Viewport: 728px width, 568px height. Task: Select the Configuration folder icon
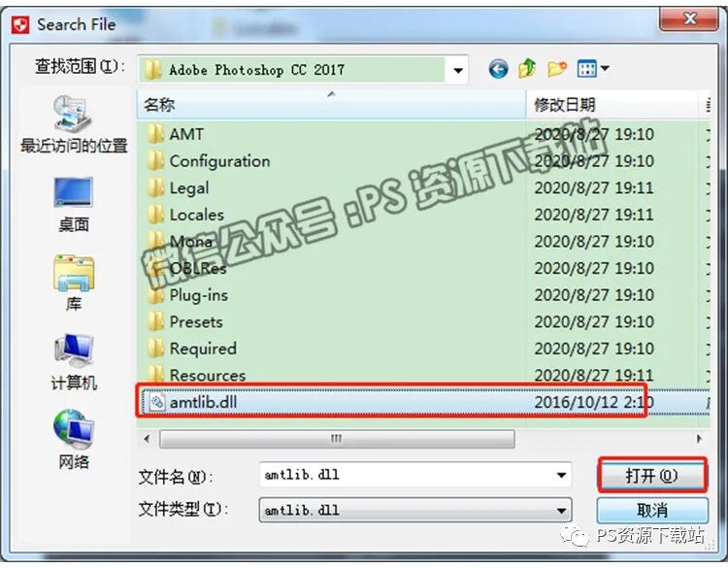155,161
